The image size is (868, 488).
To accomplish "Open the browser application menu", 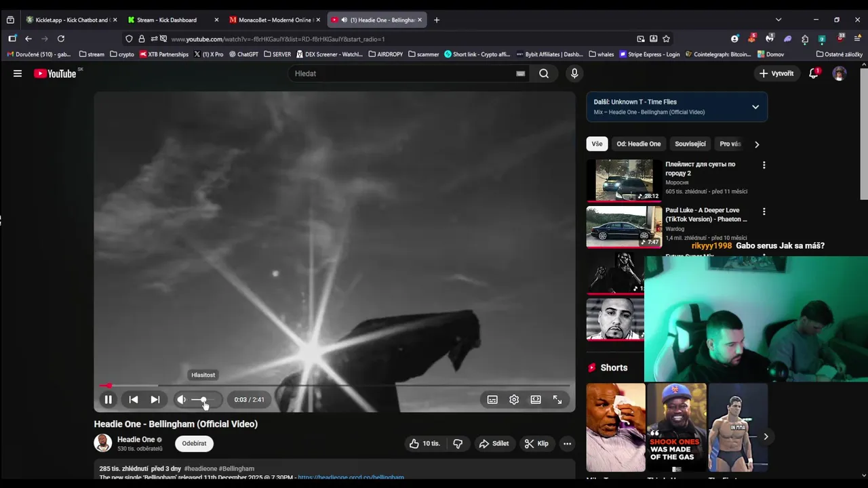I will 858,39.
